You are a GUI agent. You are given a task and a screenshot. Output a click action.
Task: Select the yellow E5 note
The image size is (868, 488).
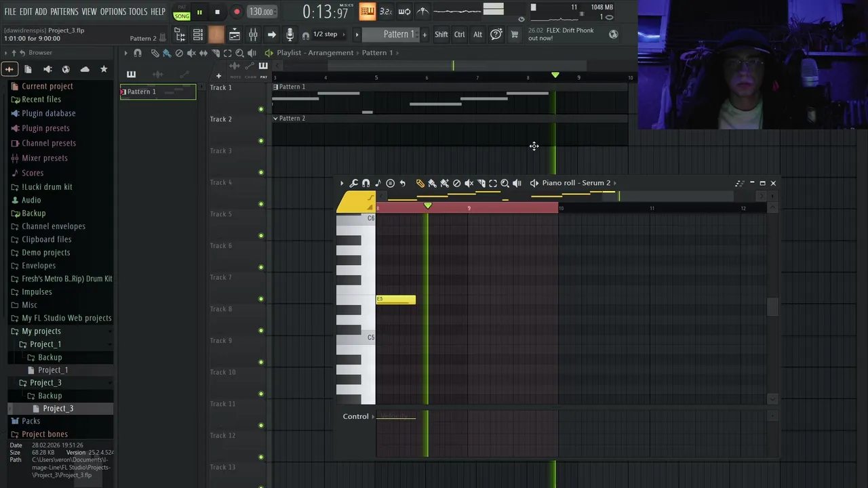click(x=396, y=300)
